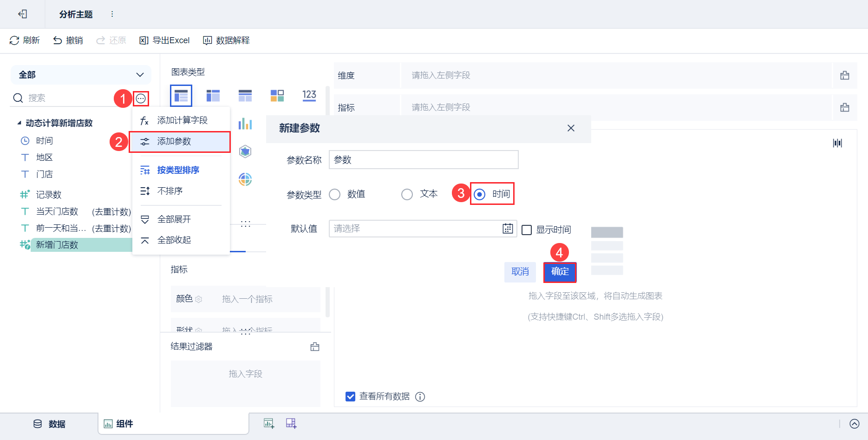Select the 地区 field

(45, 158)
